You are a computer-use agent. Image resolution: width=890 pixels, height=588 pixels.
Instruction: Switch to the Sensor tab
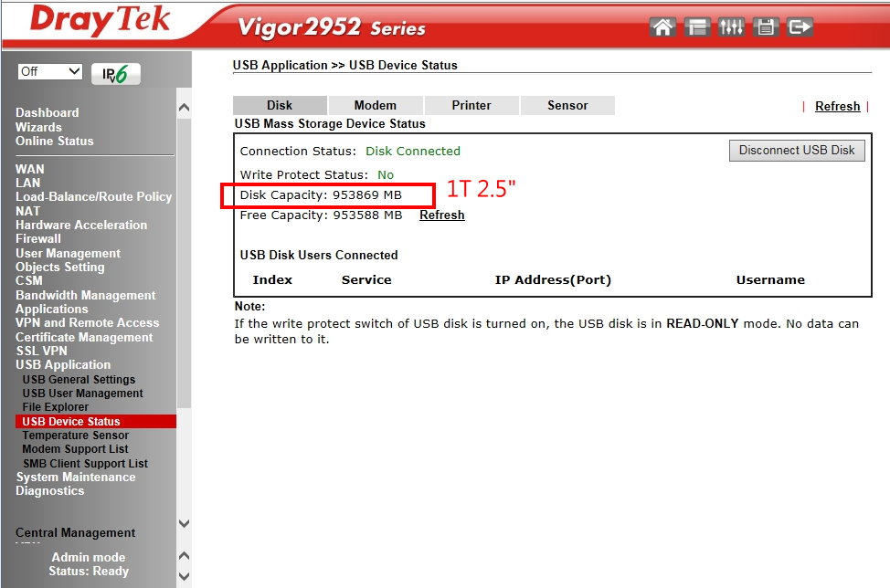click(567, 106)
